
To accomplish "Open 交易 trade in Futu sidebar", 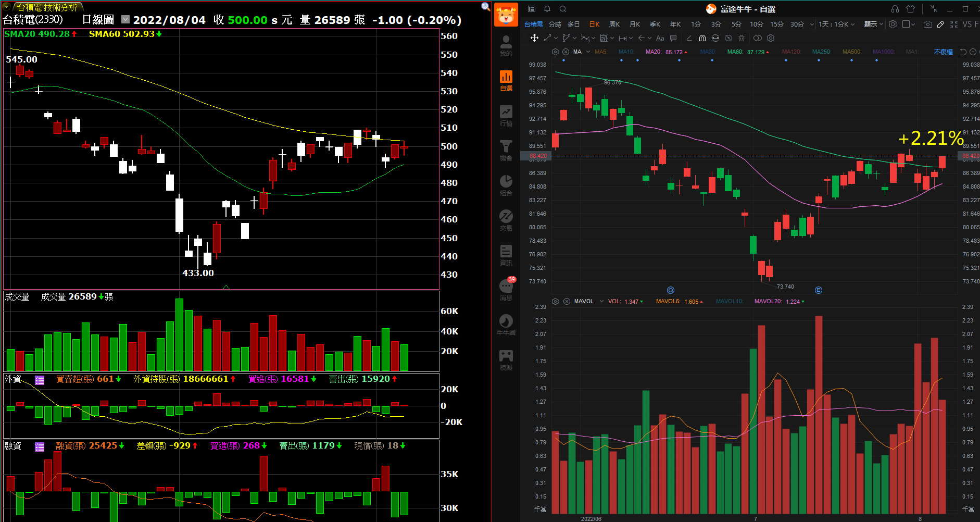I will pyautogui.click(x=506, y=220).
